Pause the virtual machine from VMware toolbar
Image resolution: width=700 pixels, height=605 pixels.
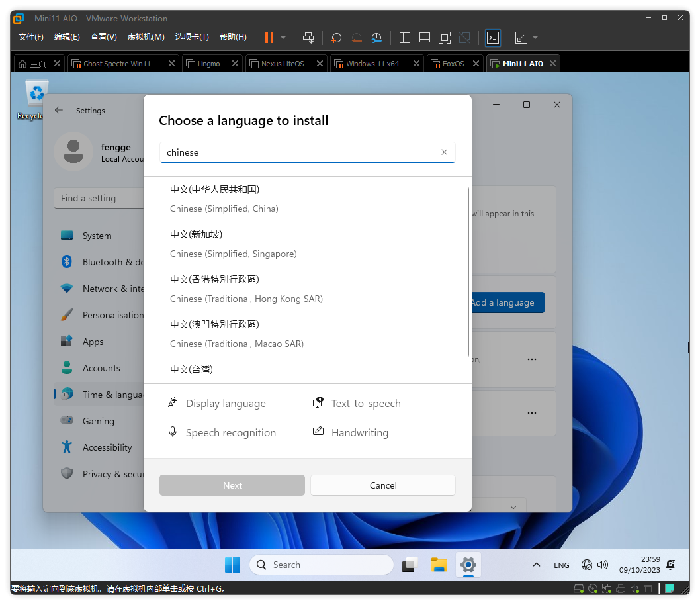coord(269,38)
